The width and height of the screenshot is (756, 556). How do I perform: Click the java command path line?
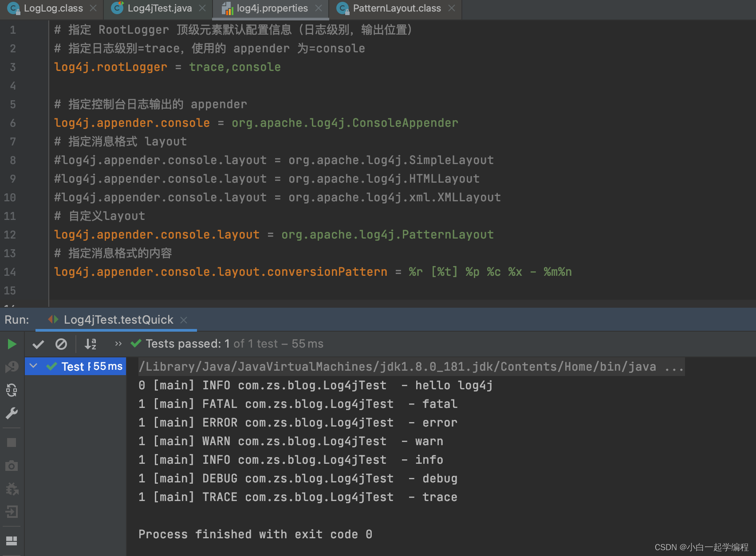411,367
